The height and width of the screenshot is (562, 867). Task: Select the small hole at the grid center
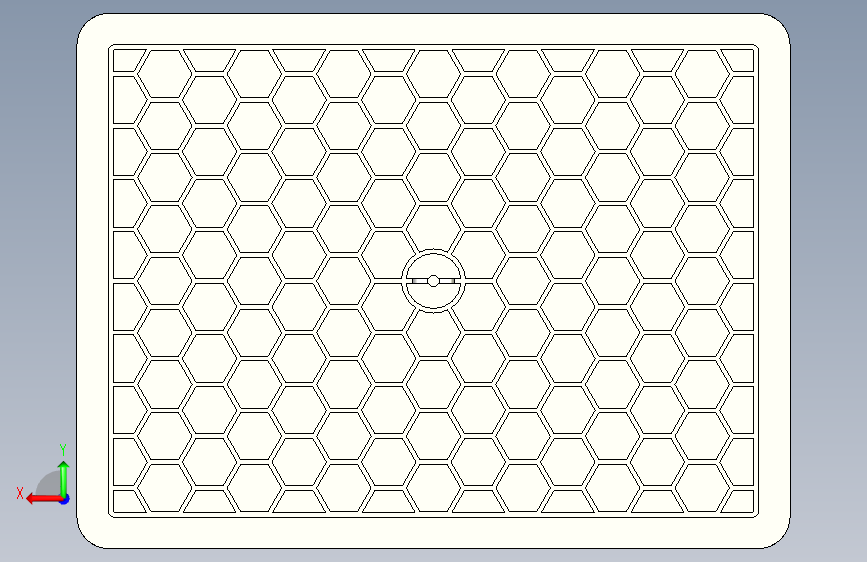(x=434, y=281)
